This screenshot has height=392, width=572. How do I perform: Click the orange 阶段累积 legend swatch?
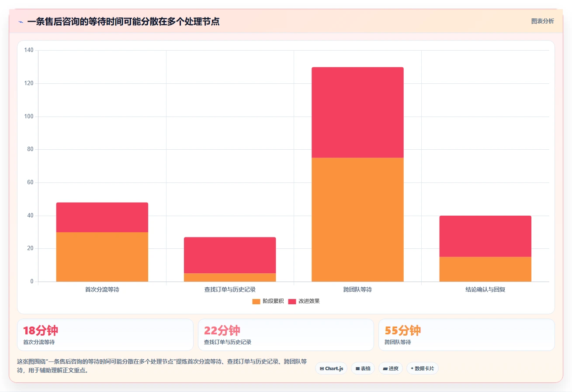tap(256, 301)
